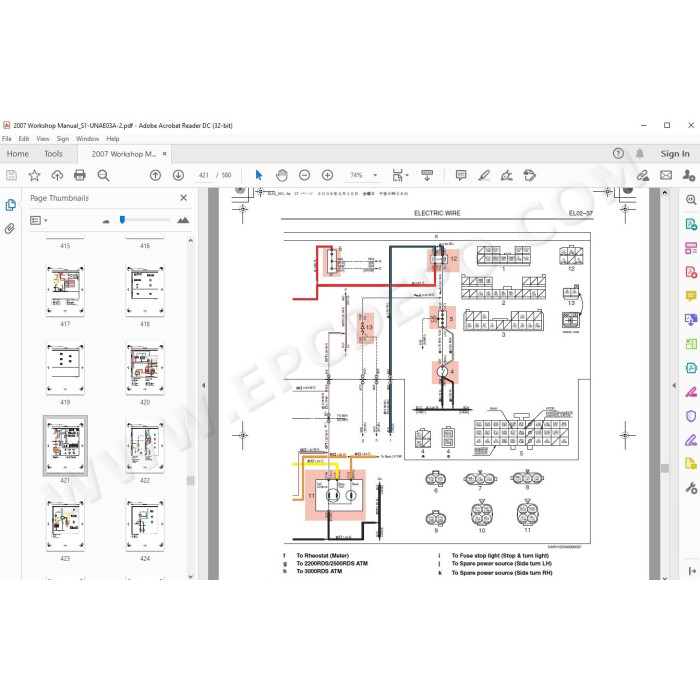This screenshot has height=700, width=700.
Task: Go to previous page arrow
Action: point(155,175)
